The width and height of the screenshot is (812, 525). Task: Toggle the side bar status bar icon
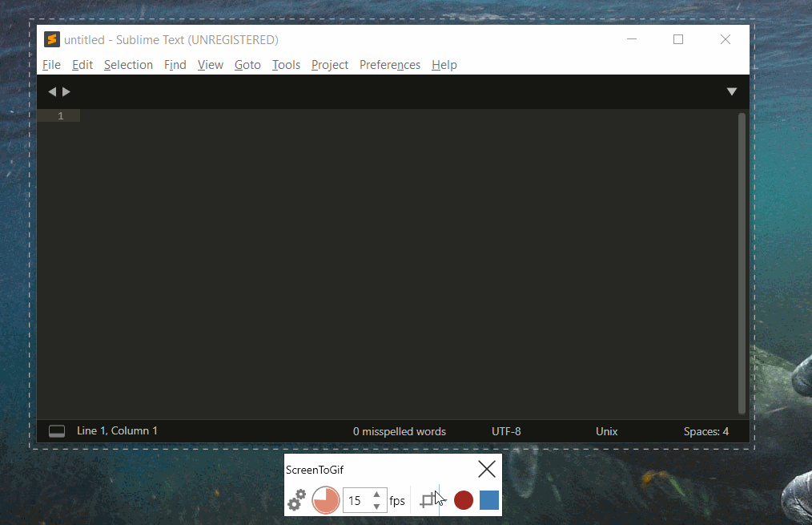(x=57, y=431)
